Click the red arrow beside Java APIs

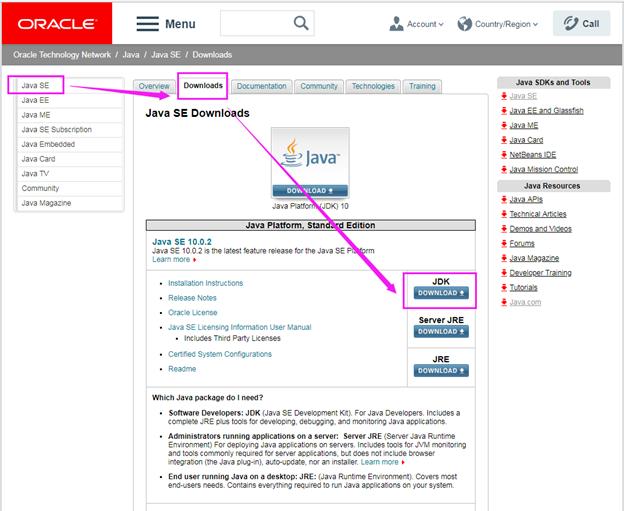(504, 199)
